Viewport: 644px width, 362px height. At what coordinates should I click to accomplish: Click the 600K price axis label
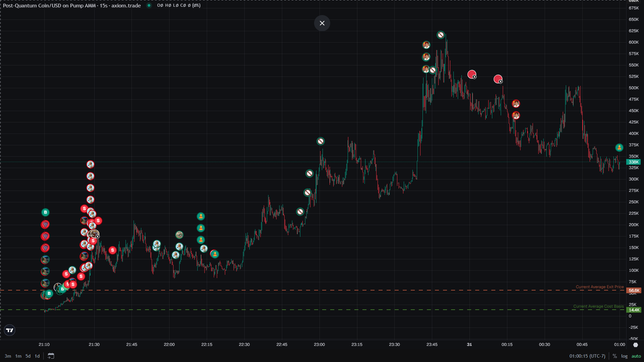633,42
